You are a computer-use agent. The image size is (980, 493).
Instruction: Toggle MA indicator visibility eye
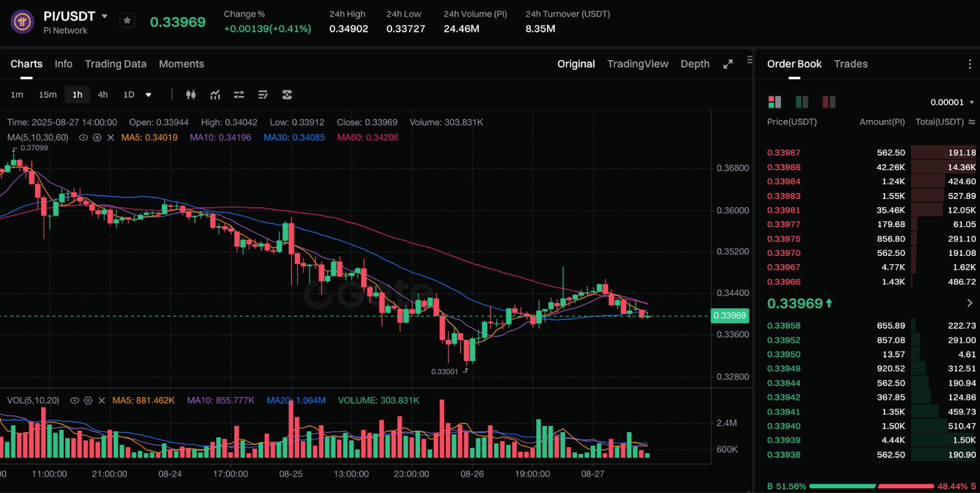83,138
